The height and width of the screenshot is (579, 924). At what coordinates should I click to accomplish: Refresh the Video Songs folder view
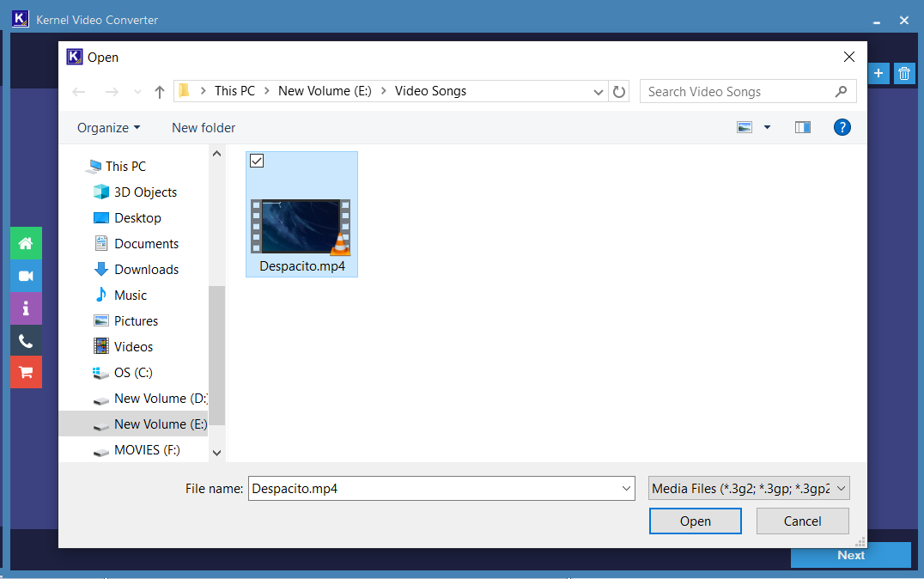pyautogui.click(x=619, y=91)
